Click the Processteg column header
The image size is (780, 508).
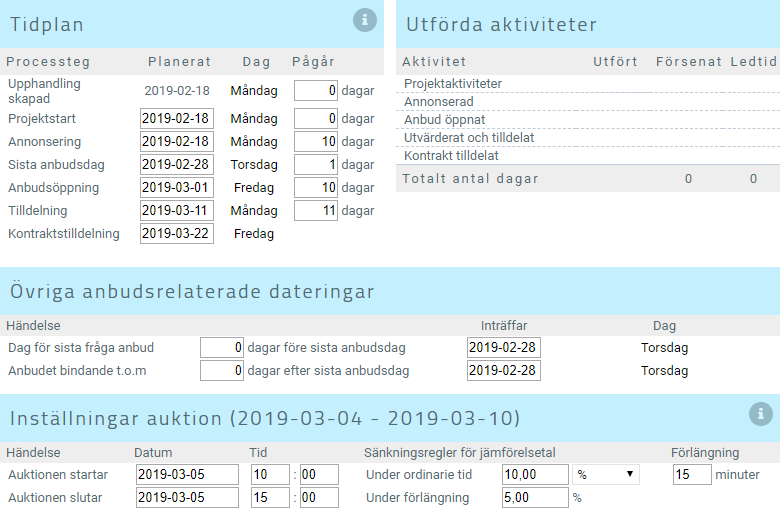click(x=48, y=62)
